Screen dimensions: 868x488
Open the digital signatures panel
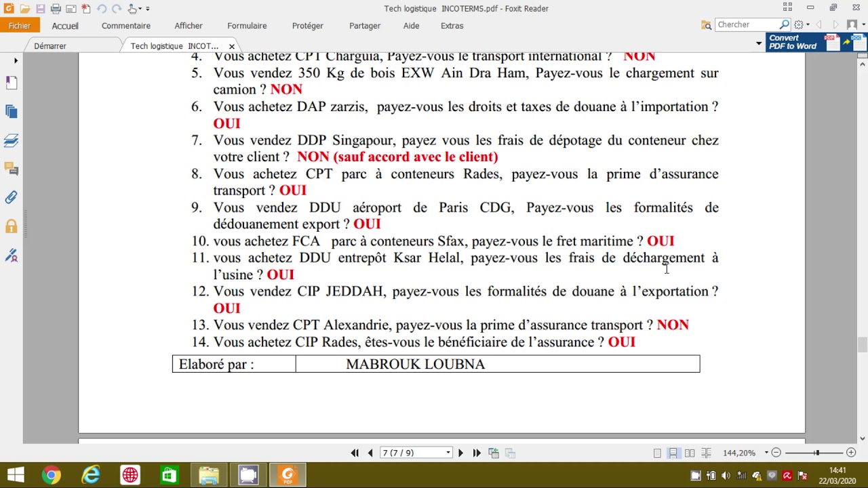pyautogui.click(x=12, y=256)
